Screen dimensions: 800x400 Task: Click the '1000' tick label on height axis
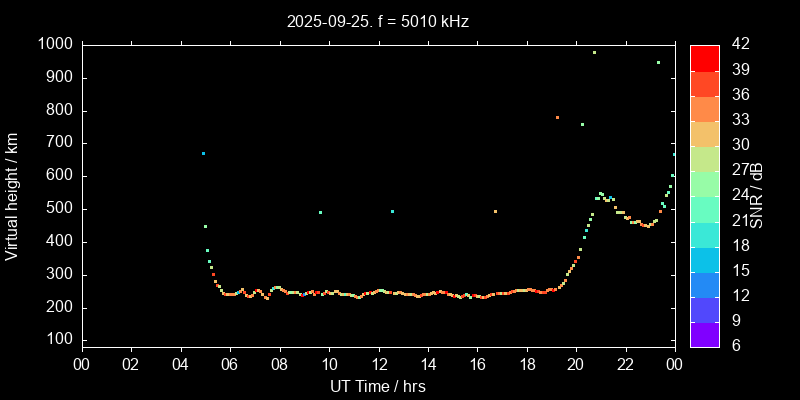(54, 44)
